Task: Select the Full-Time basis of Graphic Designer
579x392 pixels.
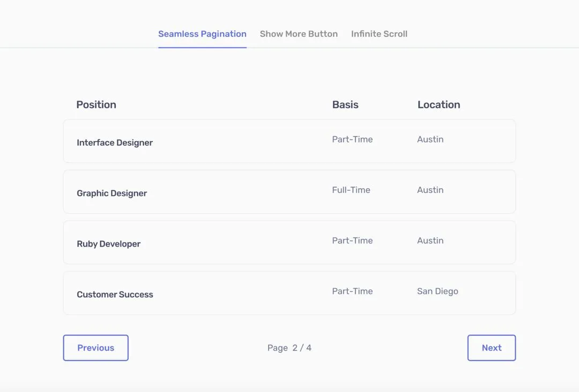Action: [x=351, y=189]
